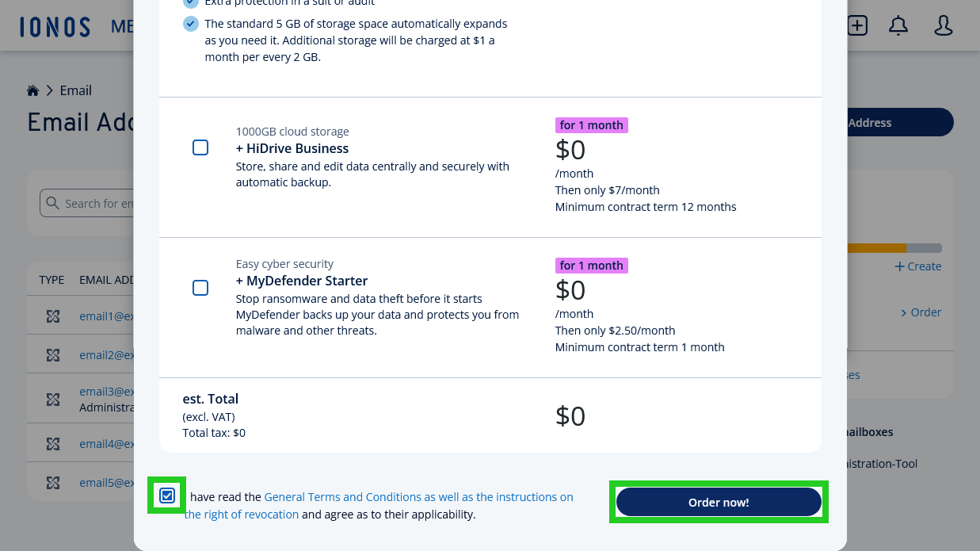980x551 pixels.
Task: Select Email in the breadcrumb
Action: pyautogui.click(x=75, y=90)
